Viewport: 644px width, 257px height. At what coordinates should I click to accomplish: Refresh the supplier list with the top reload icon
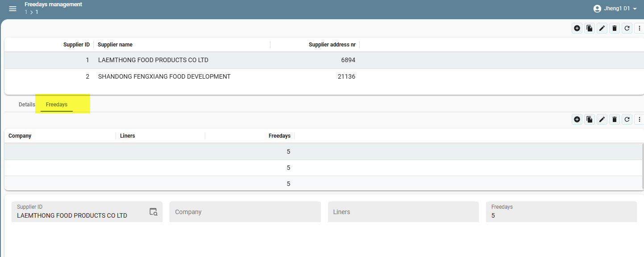coord(627,28)
